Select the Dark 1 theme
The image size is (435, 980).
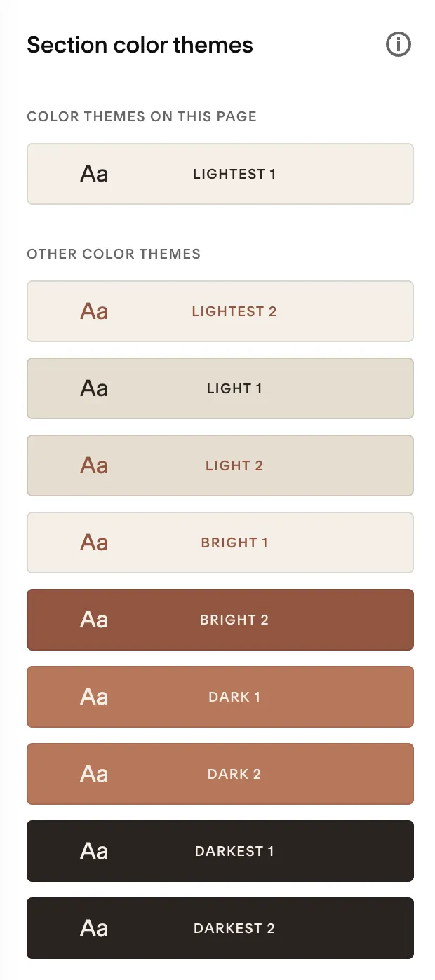click(234, 696)
